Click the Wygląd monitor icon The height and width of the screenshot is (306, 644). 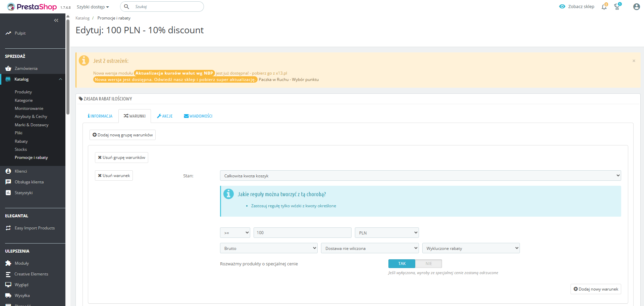(x=8, y=285)
